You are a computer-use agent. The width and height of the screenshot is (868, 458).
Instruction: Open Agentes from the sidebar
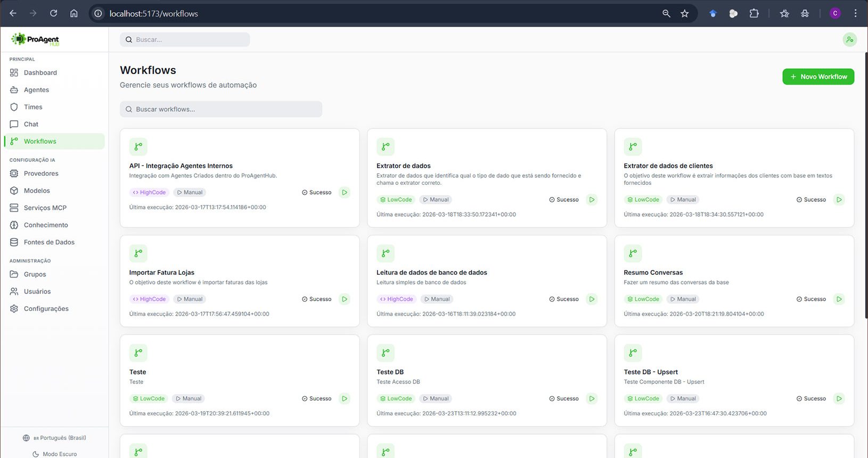[36, 90]
